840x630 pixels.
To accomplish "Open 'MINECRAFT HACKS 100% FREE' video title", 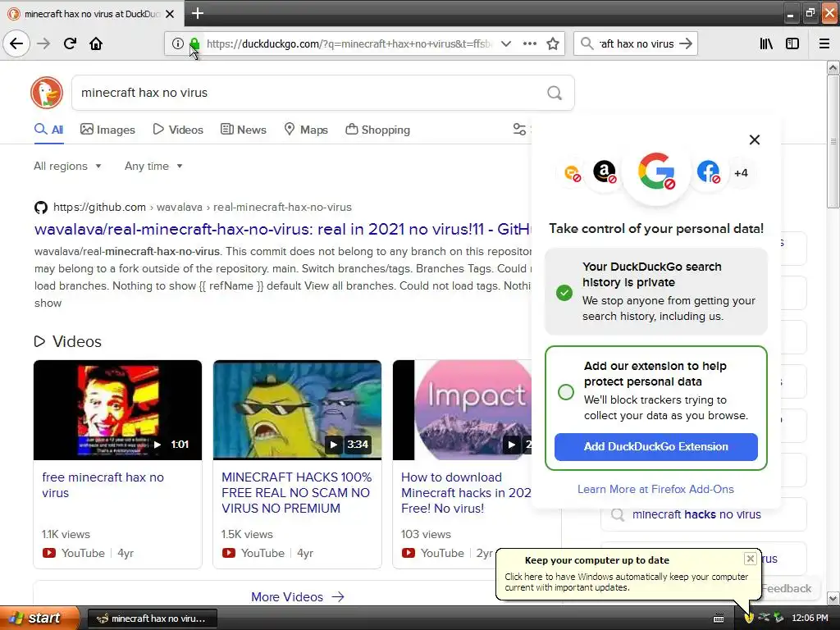I will click(x=296, y=492).
